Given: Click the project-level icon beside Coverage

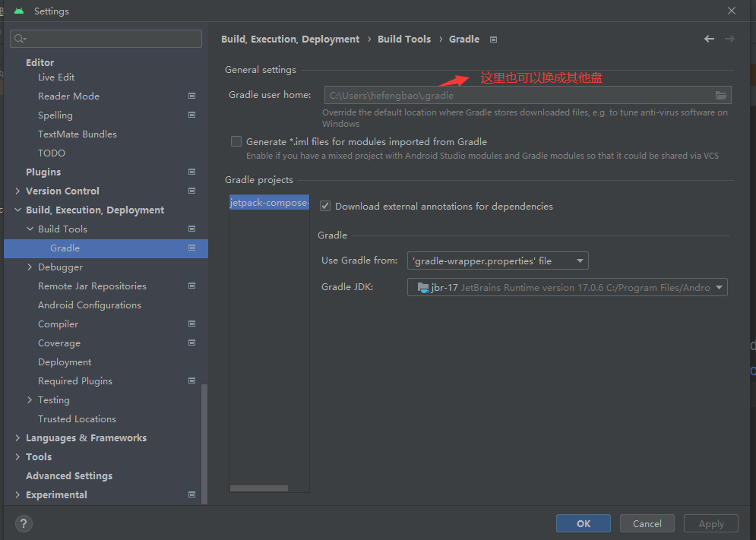Looking at the screenshot, I should tap(192, 343).
